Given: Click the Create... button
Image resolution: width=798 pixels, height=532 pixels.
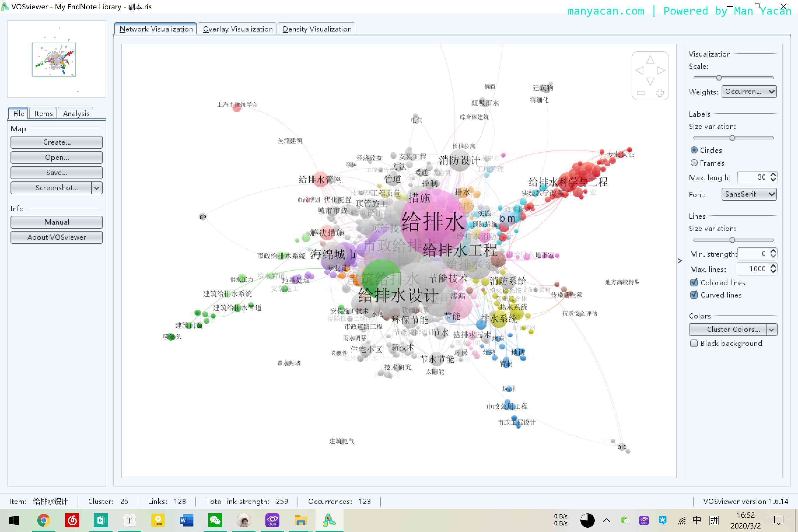Looking at the screenshot, I should (57, 142).
